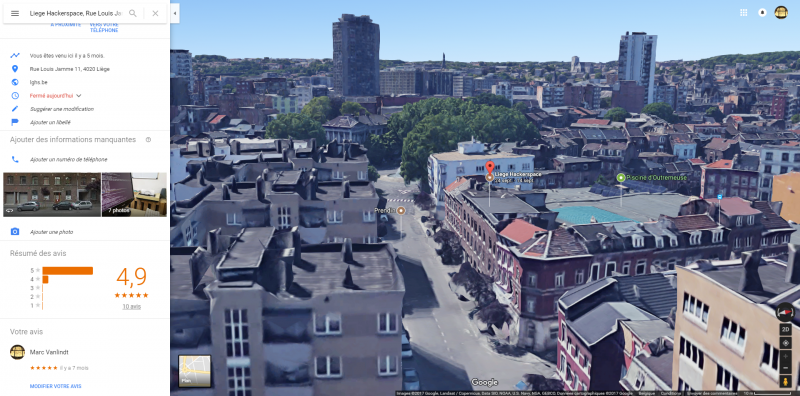This screenshot has height=396, width=800.
Task: Click the 4,9 rating score
Action: tap(131, 277)
